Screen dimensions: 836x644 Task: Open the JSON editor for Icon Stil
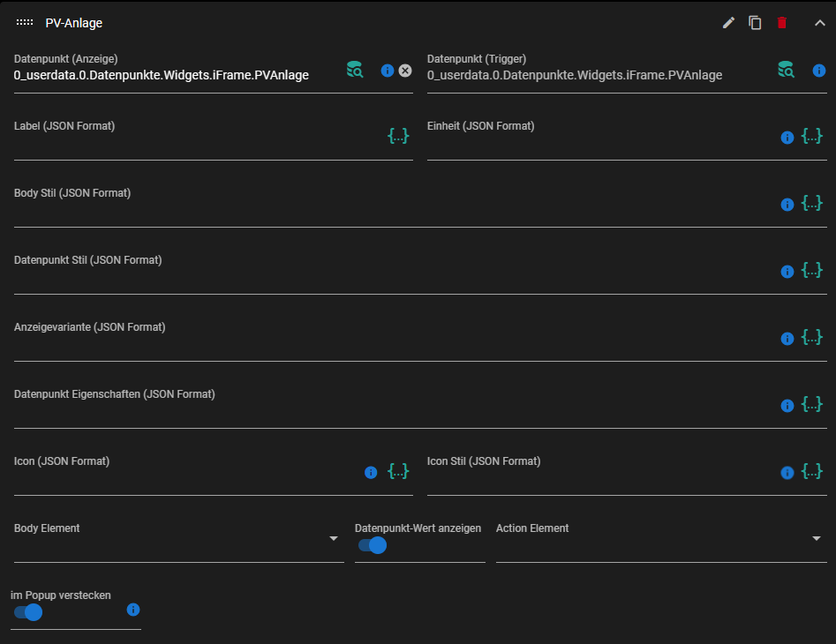pos(812,472)
